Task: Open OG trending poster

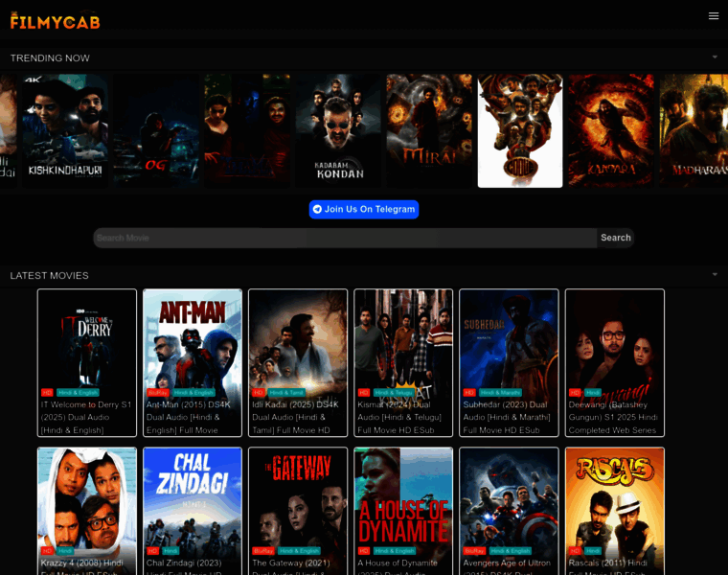Action: click(156, 131)
